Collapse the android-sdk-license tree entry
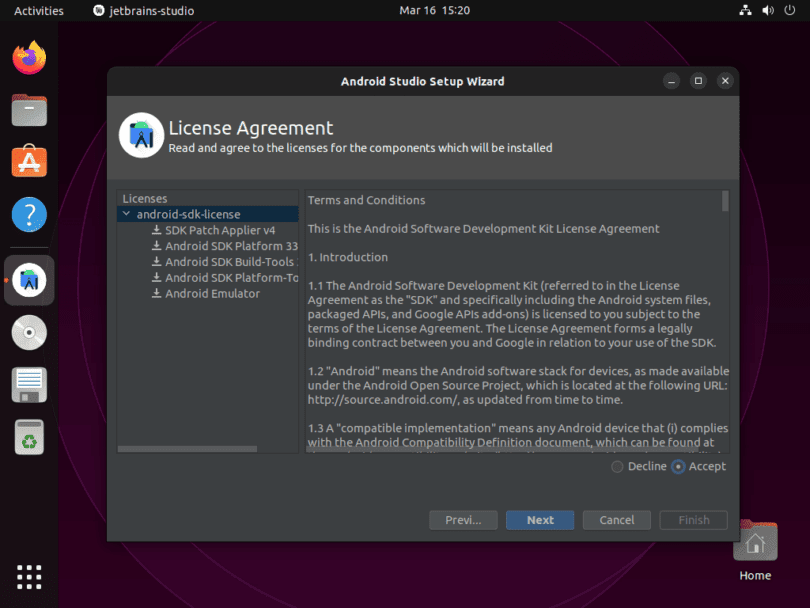The height and width of the screenshot is (608, 810). point(126,213)
